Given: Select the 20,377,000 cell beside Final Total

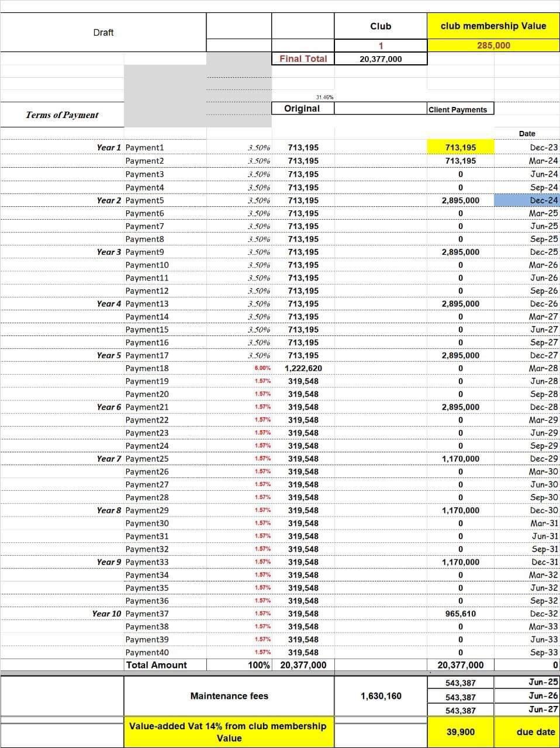Looking at the screenshot, I should [381, 59].
